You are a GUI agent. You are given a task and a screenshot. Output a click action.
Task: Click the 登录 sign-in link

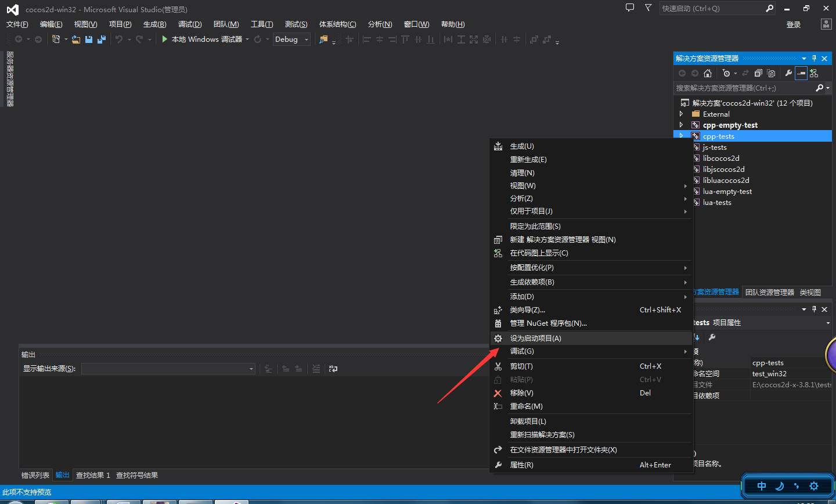coord(794,24)
